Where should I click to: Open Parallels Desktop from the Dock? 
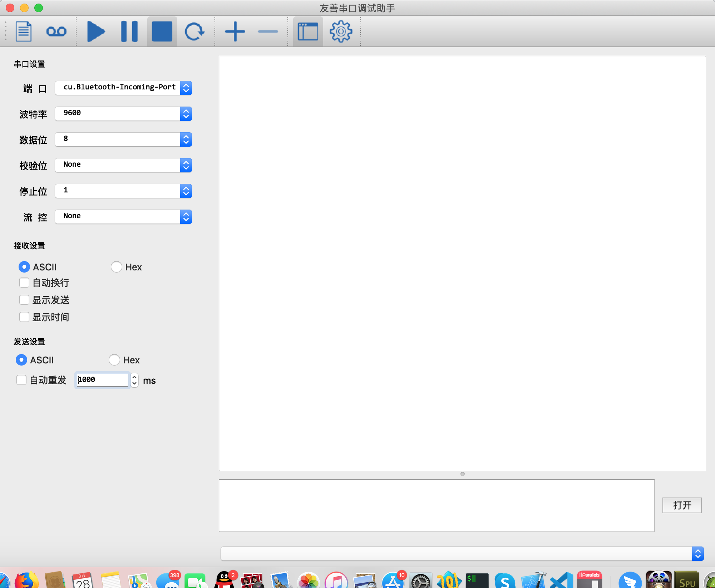pos(589,580)
